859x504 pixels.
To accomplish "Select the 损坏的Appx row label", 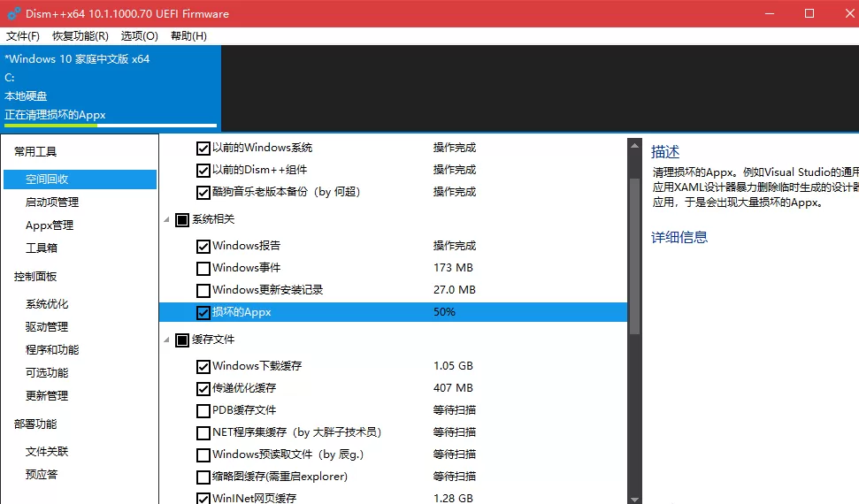I will pyautogui.click(x=242, y=312).
